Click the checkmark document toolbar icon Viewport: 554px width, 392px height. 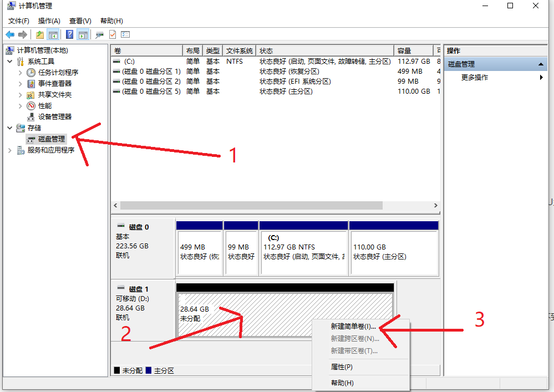tap(113, 34)
